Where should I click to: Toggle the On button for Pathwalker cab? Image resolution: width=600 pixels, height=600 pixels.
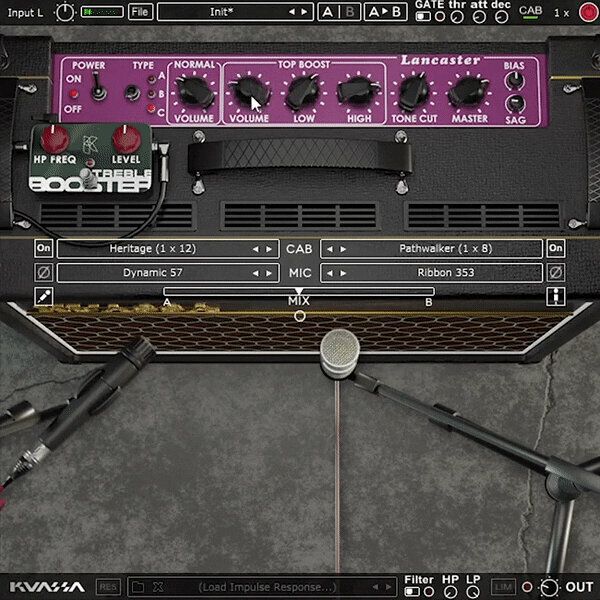click(555, 248)
